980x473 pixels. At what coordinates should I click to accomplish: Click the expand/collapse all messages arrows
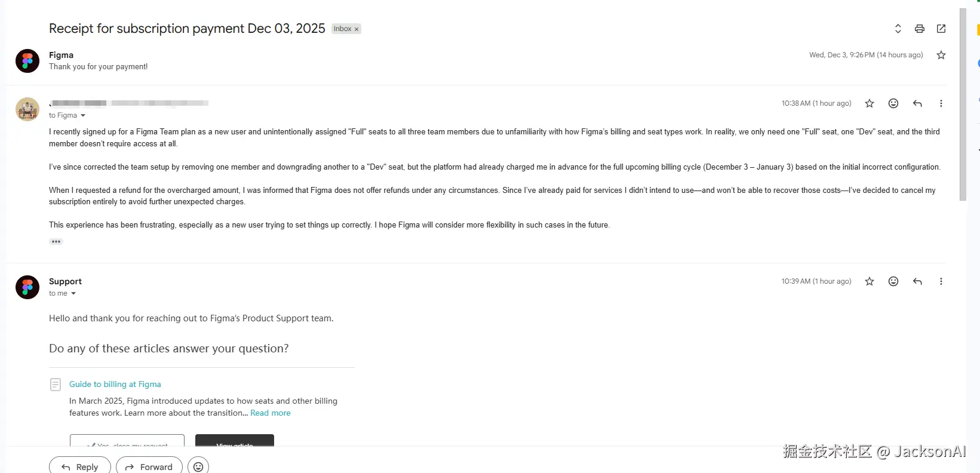[x=898, y=29]
